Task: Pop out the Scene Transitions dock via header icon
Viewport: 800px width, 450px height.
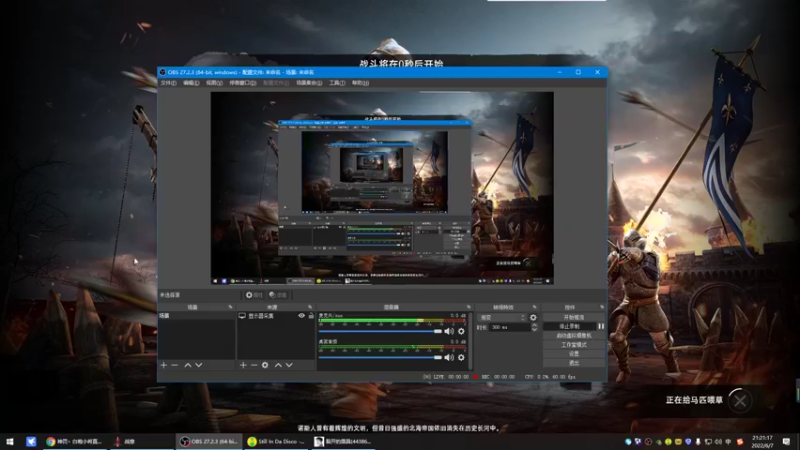Action: (534, 307)
